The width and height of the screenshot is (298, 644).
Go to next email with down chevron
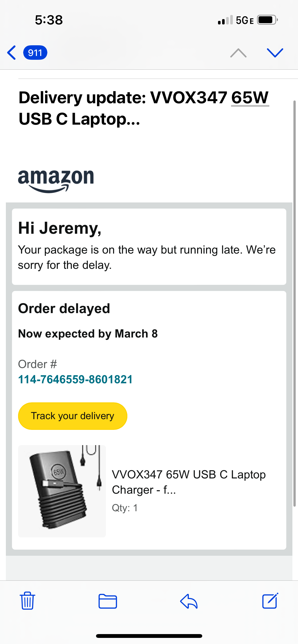275,53
